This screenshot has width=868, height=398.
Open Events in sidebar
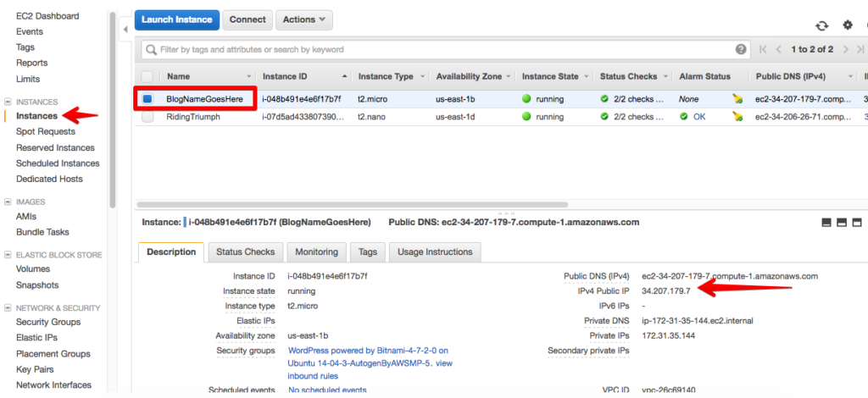30,31
